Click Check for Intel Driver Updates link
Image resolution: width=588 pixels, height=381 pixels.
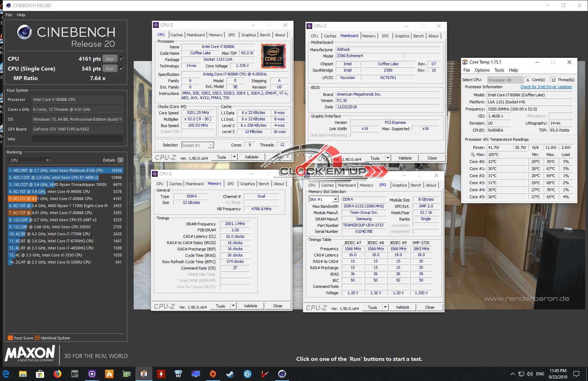click(x=546, y=87)
